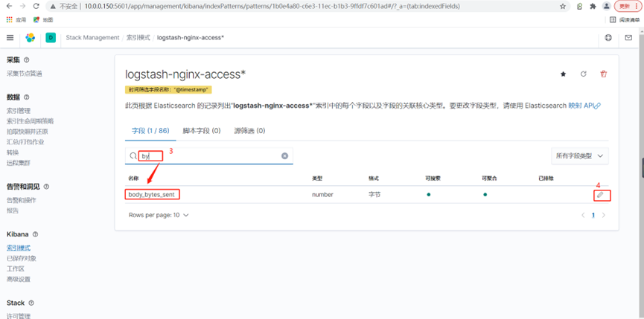
Task: Click the 索引模式 breadcrumb
Action: click(x=138, y=37)
